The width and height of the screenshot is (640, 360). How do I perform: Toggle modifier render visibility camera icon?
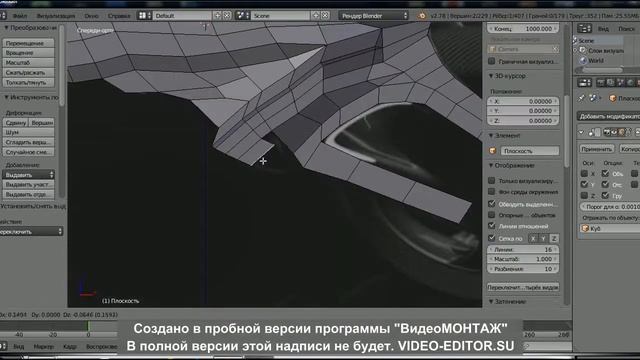(x=607, y=132)
